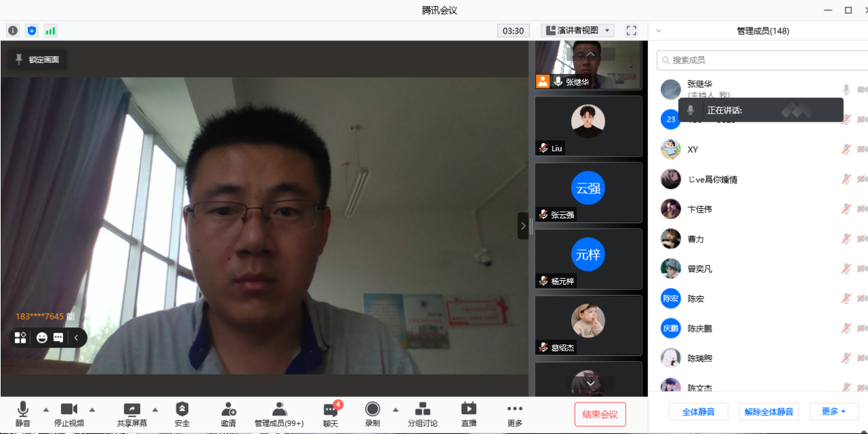This screenshot has width=868, height=434.
Task: Open 管理成员(99+) in the toolbar
Action: pyautogui.click(x=279, y=414)
